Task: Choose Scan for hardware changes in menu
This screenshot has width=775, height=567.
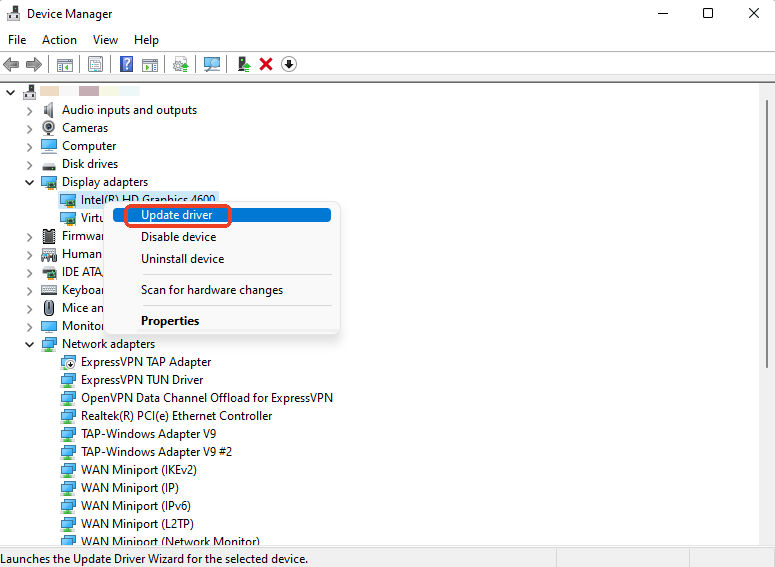Action: tap(222, 290)
